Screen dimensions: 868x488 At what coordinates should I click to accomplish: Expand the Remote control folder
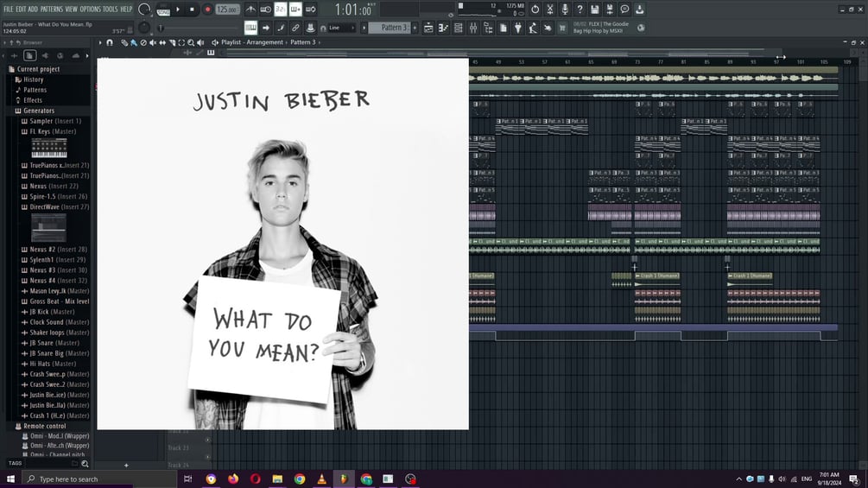(41, 426)
